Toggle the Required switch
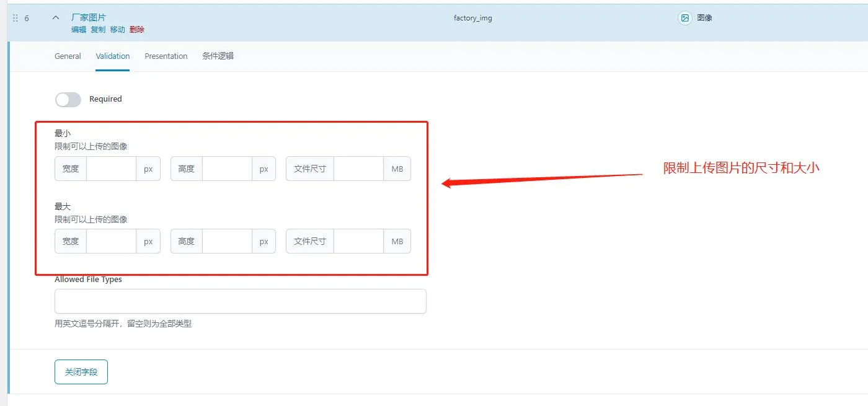The image size is (868, 406). [68, 99]
